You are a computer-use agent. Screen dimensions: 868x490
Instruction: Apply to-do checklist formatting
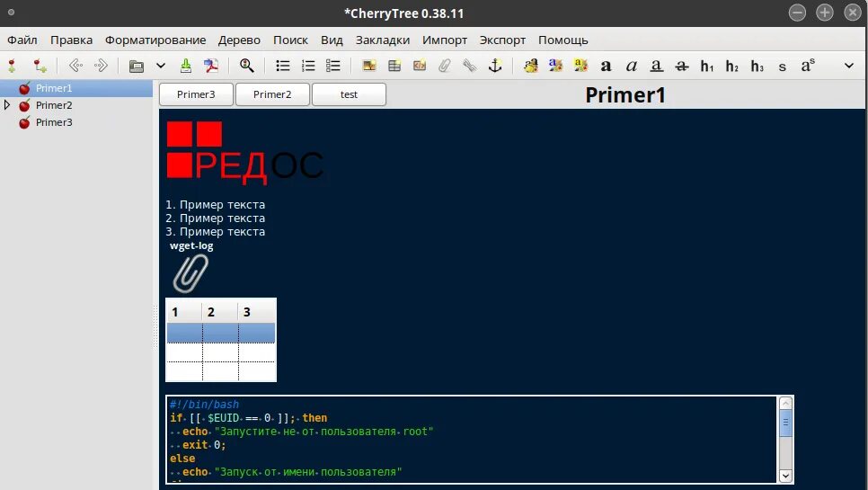point(332,66)
